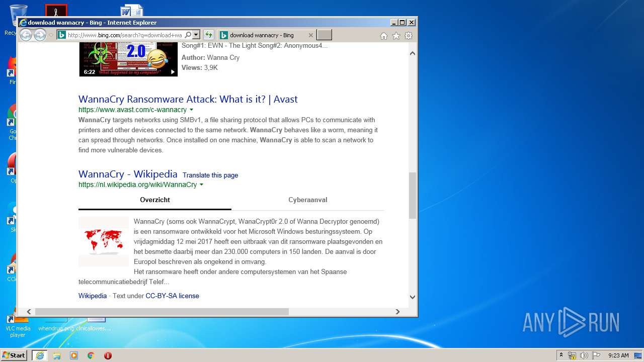Viewport: 644px width, 362px height.
Task: Click the volume speaker tray icon
Action: 584,355
